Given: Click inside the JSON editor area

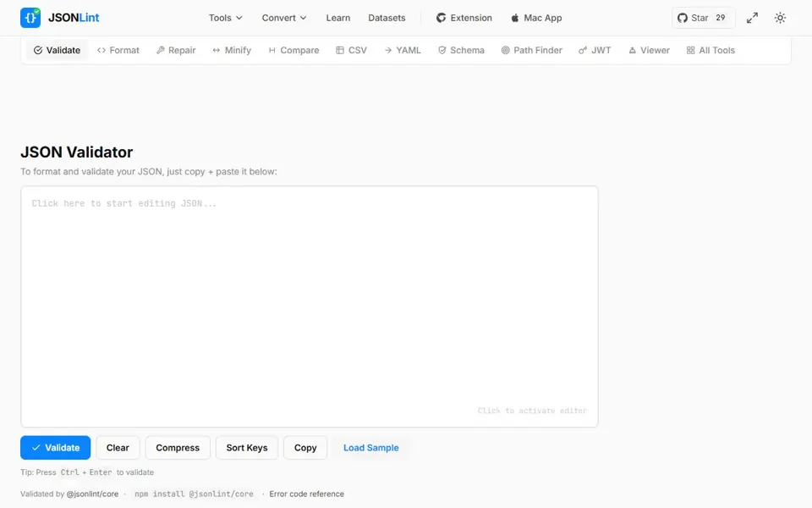Looking at the screenshot, I should pos(310,306).
